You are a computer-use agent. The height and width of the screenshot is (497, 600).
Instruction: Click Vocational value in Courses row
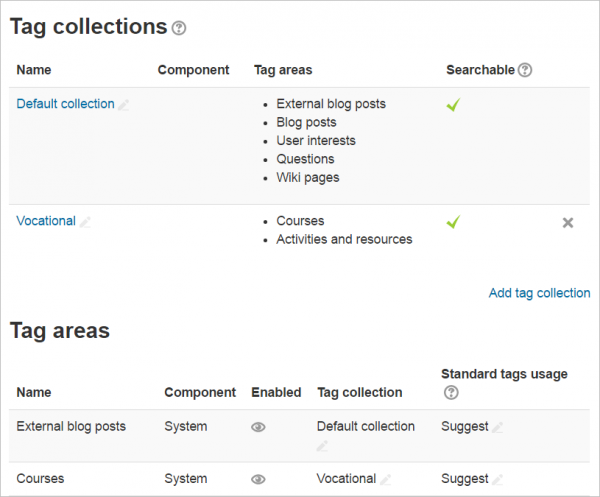(346, 479)
